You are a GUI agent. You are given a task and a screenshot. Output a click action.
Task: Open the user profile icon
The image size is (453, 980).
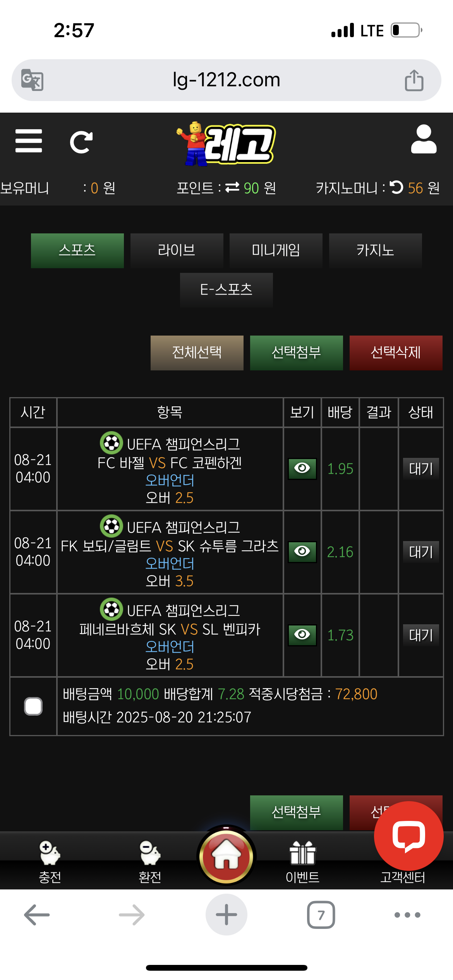(x=424, y=139)
